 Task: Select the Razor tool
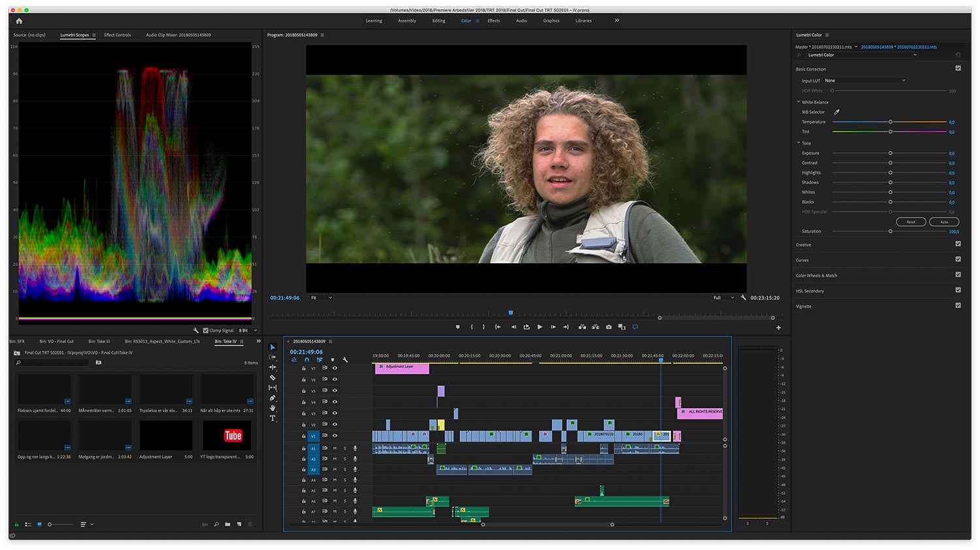(273, 378)
